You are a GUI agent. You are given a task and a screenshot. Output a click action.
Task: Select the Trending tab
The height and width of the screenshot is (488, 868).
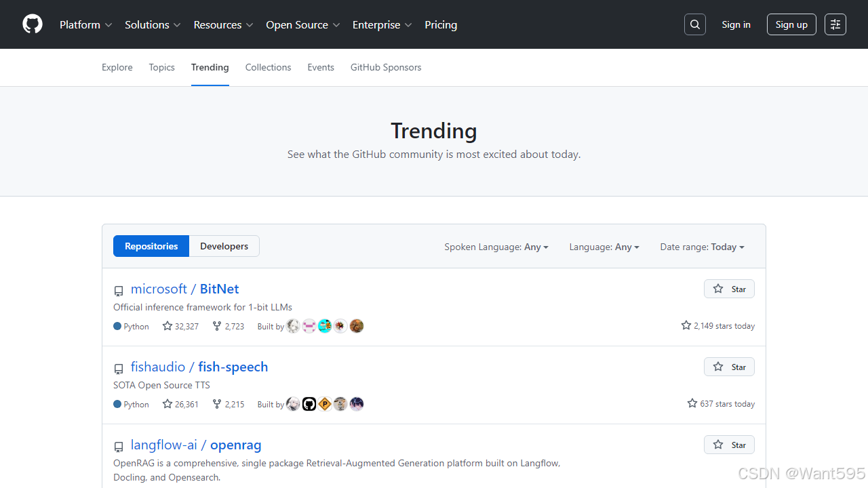210,67
